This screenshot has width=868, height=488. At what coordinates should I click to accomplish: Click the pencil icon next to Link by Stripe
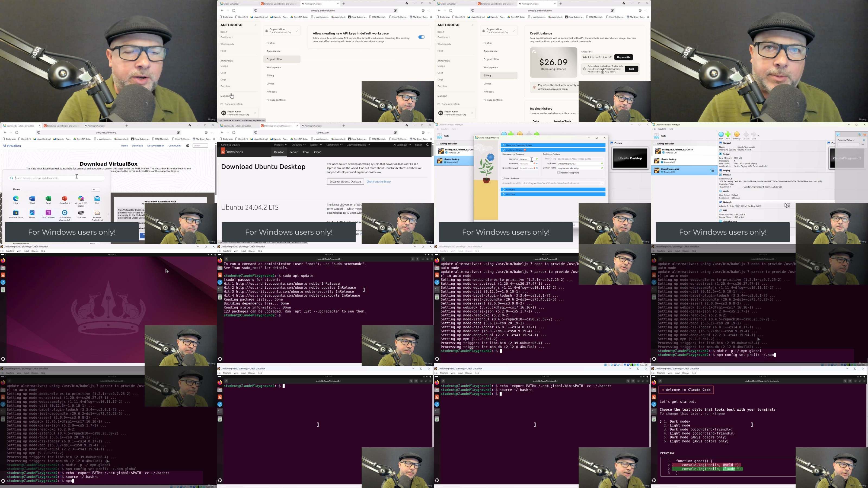pyautogui.click(x=610, y=57)
